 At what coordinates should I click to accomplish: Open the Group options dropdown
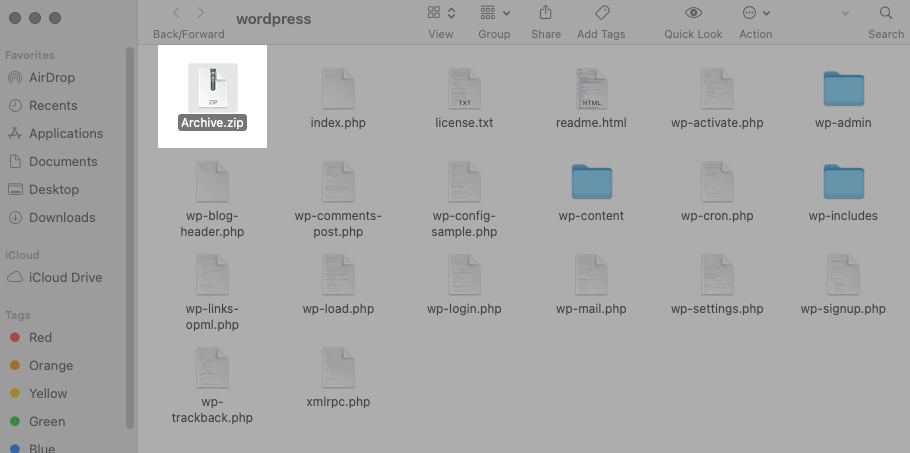tap(495, 12)
